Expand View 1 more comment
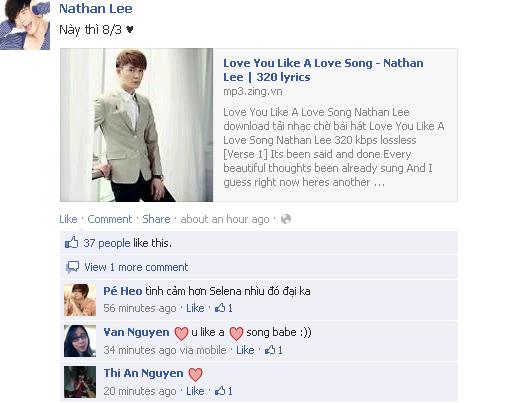 pos(136,267)
